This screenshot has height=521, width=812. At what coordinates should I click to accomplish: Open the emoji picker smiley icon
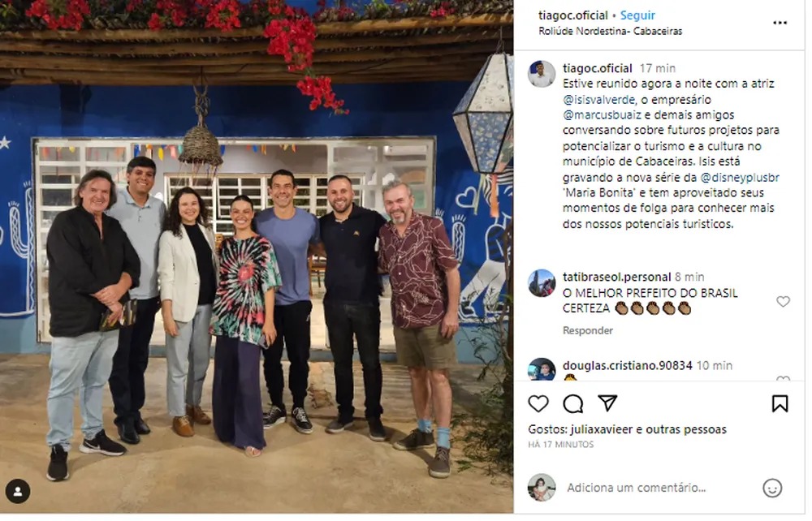tap(772, 488)
